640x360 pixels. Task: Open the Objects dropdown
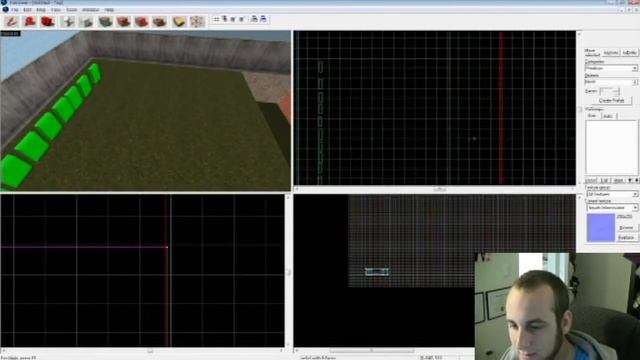pyautogui.click(x=611, y=82)
